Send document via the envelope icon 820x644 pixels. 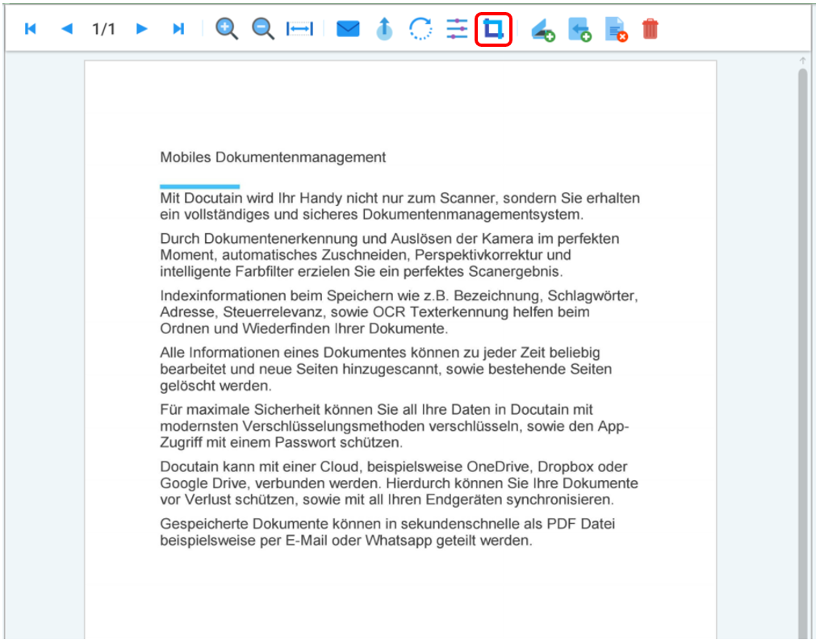(x=348, y=29)
